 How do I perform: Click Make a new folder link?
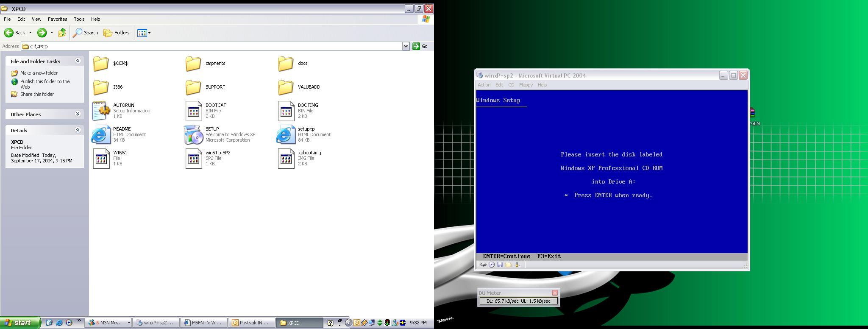pyautogui.click(x=39, y=73)
